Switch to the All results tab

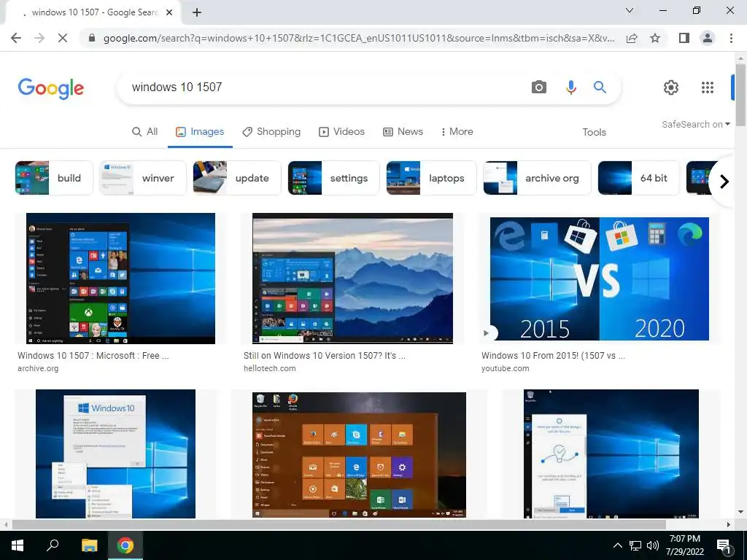point(144,132)
